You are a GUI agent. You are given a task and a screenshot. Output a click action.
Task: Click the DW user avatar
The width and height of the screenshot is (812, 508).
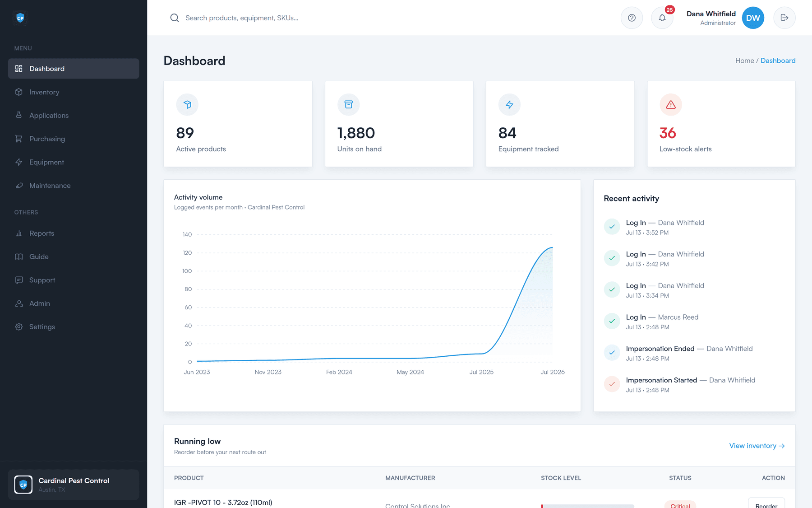(753, 18)
